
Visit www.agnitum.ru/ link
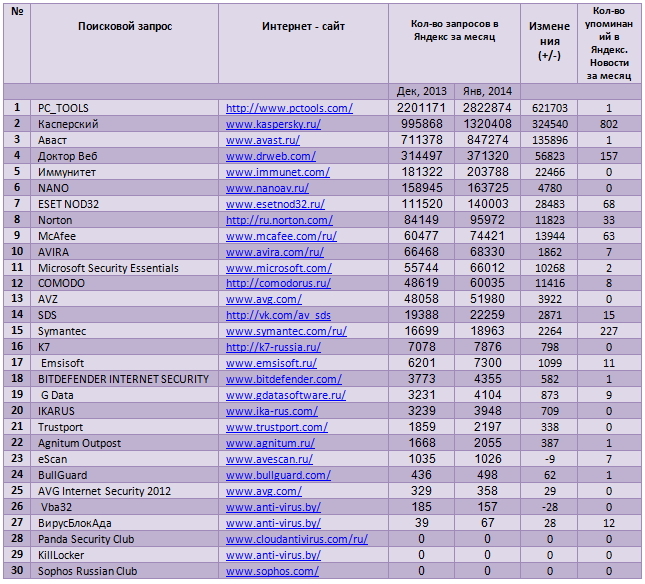point(270,443)
